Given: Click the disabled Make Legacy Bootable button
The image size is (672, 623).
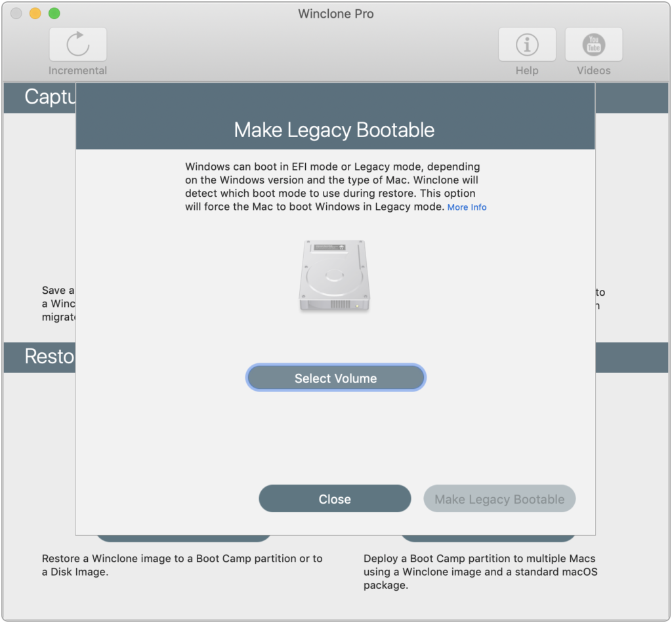Looking at the screenshot, I should tap(499, 499).
